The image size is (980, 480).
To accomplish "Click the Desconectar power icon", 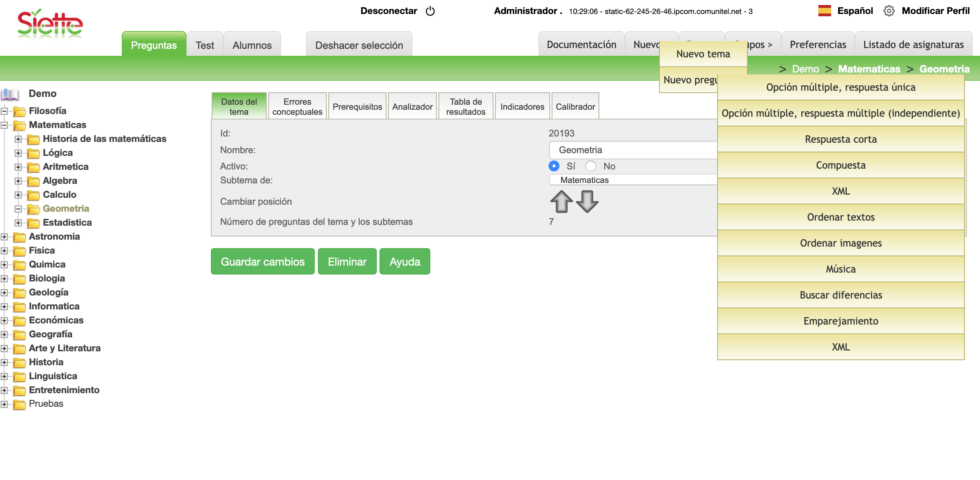I will (x=430, y=11).
